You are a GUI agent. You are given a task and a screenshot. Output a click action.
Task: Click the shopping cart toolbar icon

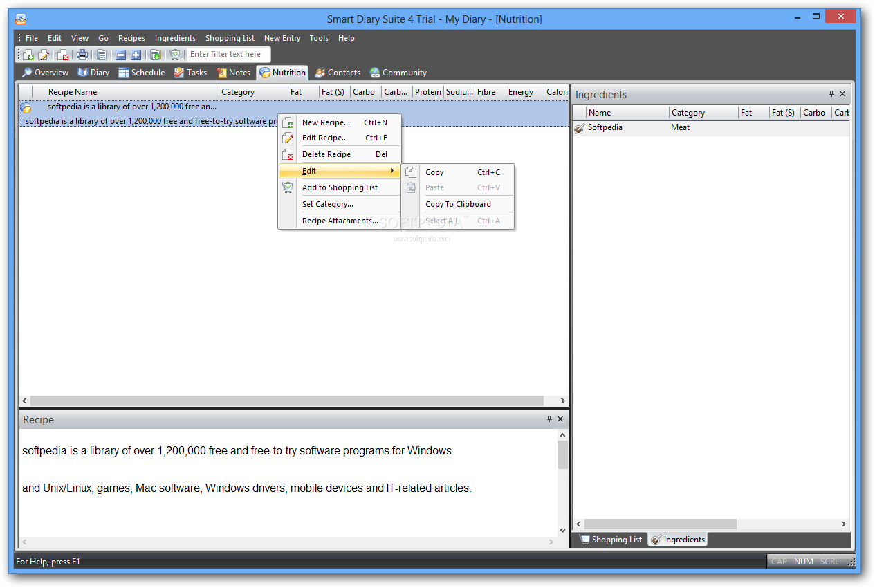(x=175, y=55)
